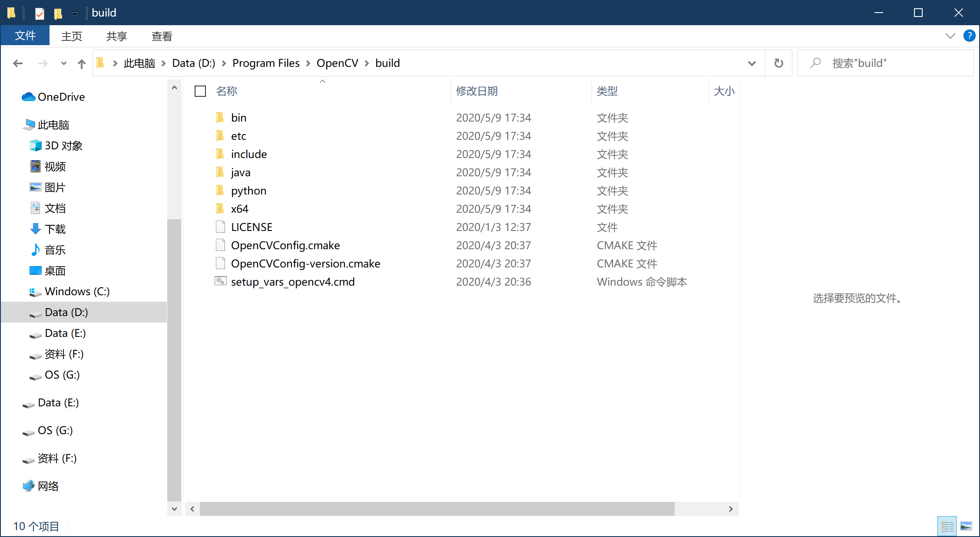980x537 pixels.
Task: Click Program Files breadcrumb
Action: (x=266, y=63)
